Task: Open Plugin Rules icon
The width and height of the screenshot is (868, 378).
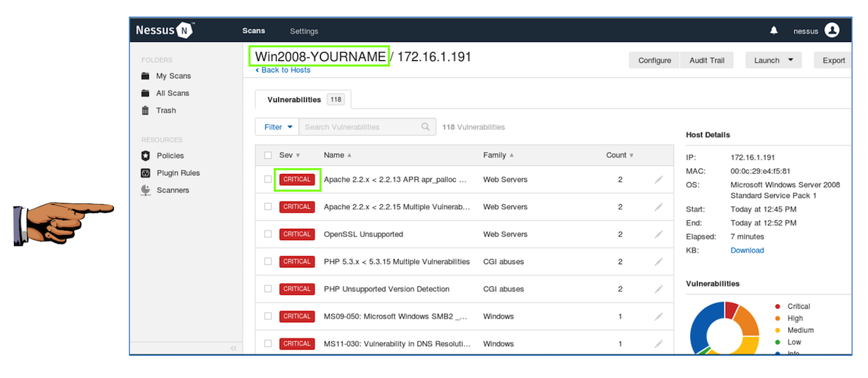Action: click(x=145, y=172)
